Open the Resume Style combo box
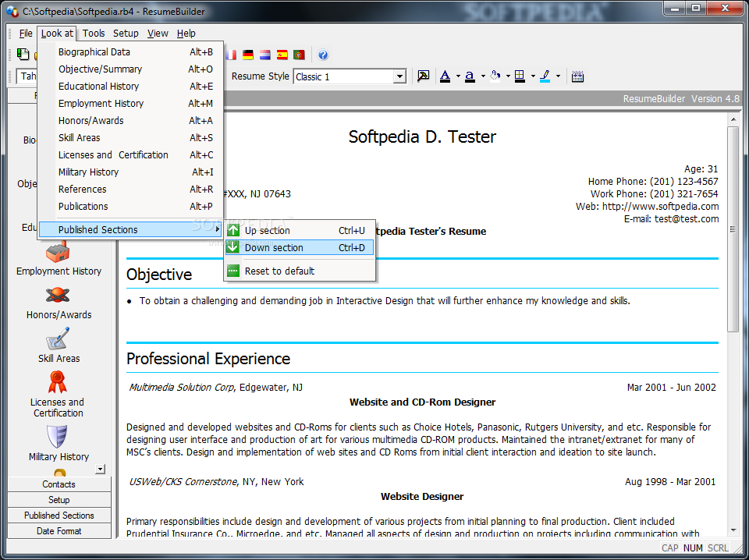749x560 pixels. pyautogui.click(x=350, y=76)
